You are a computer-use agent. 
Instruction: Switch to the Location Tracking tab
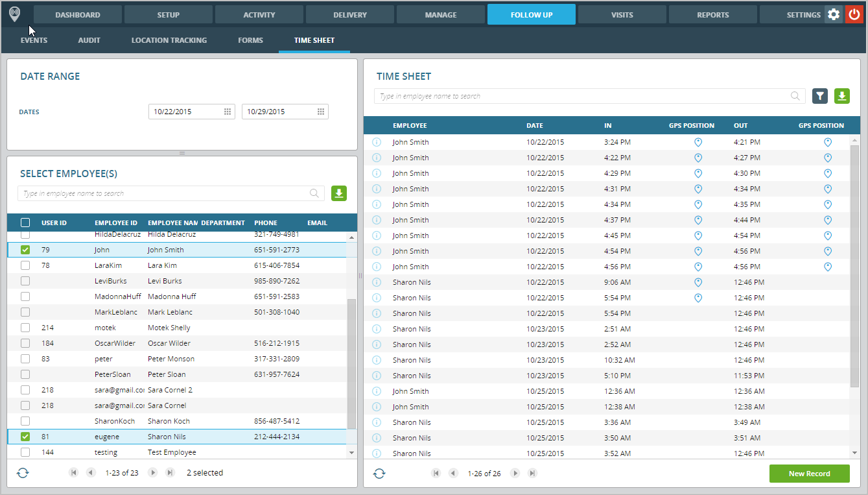click(169, 40)
